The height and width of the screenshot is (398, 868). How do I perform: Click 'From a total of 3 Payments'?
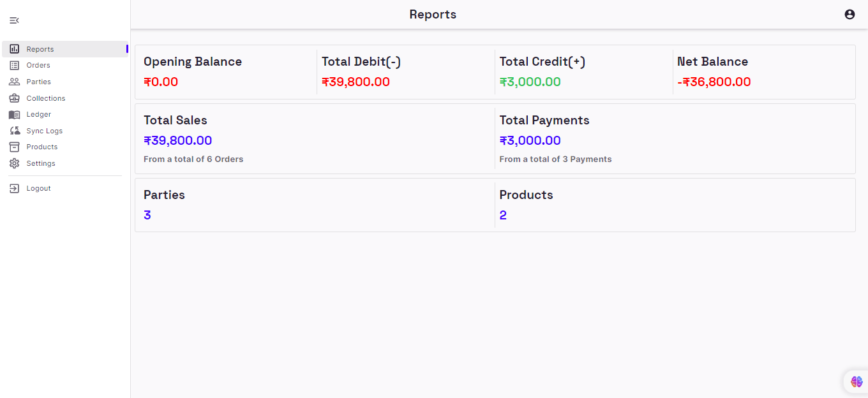[x=555, y=159]
